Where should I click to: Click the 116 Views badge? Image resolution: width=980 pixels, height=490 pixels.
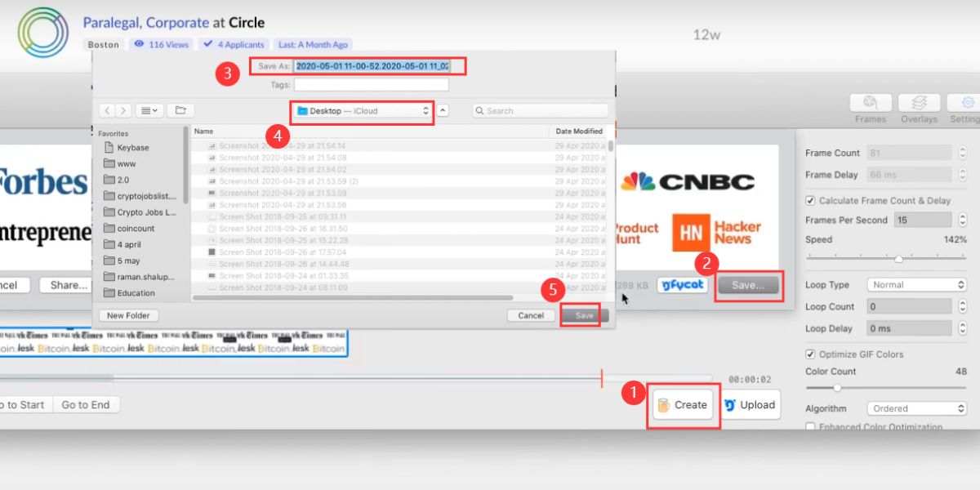tap(162, 45)
